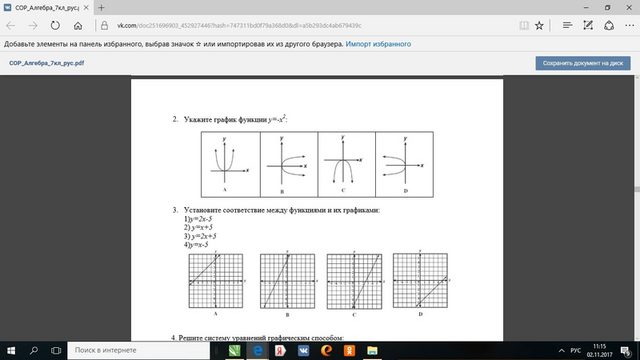Click Сохранить документ на диск button
Screen dimensions: 640x360
[x=583, y=63]
